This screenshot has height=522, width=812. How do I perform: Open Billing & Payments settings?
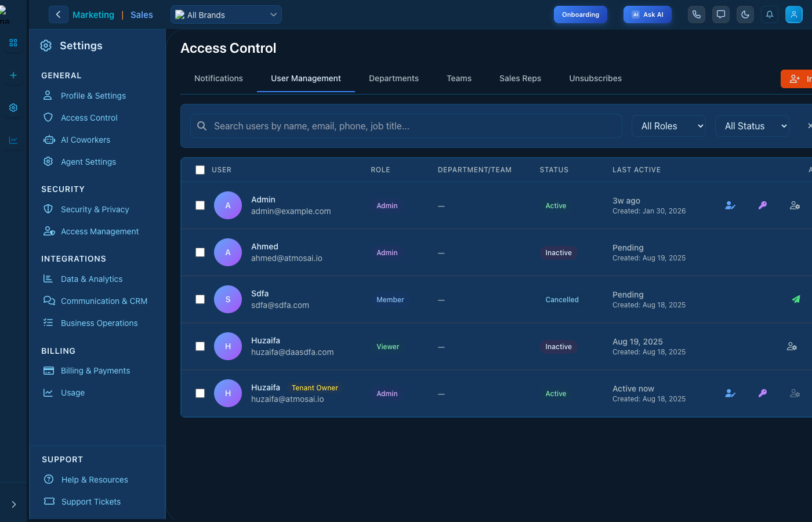coord(95,371)
